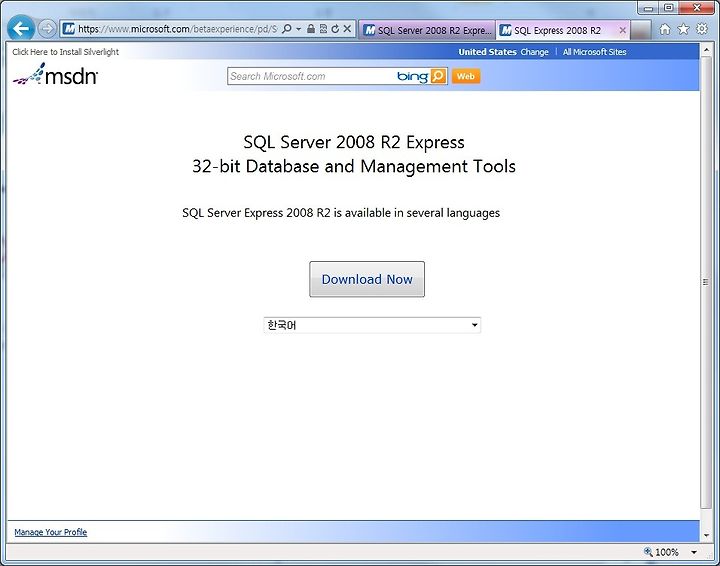The width and height of the screenshot is (720, 566).
Task: Click the Download Now button
Action: coord(367,279)
